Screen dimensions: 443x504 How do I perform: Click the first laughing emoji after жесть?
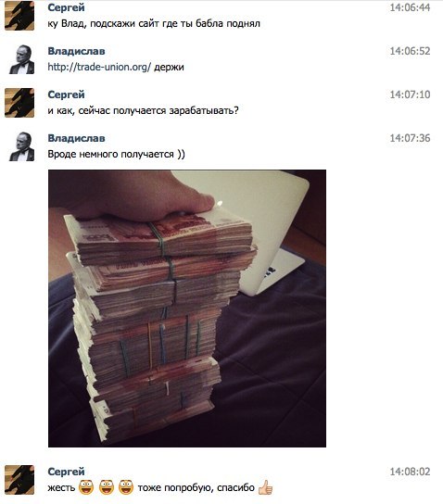point(86,487)
